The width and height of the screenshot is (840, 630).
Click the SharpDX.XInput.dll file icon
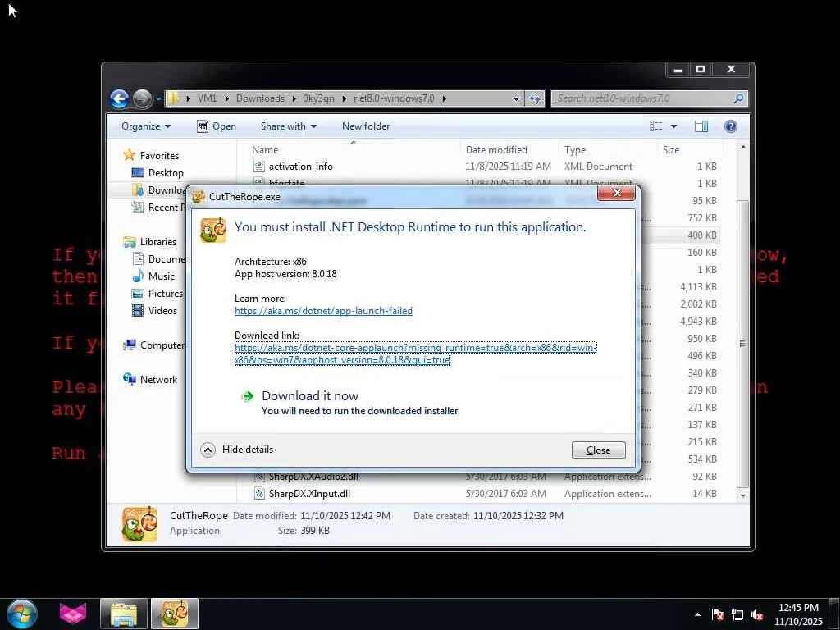pyautogui.click(x=259, y=494)
